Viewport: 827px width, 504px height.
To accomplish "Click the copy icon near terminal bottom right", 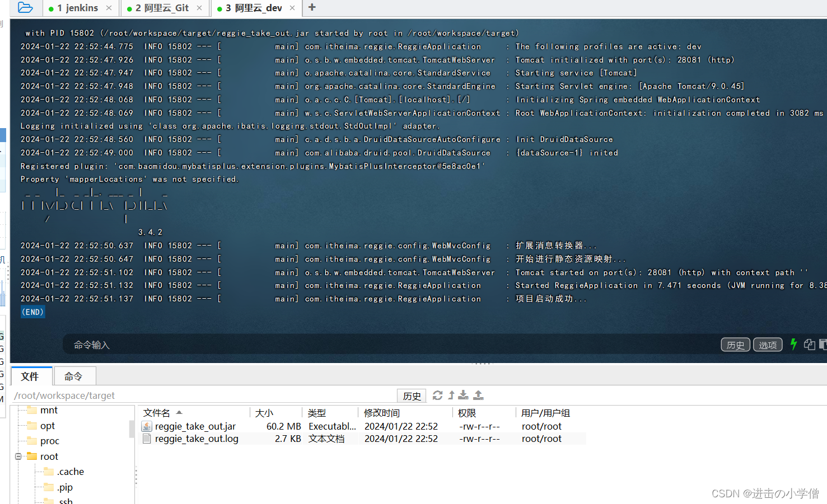I will click(809, 345).
